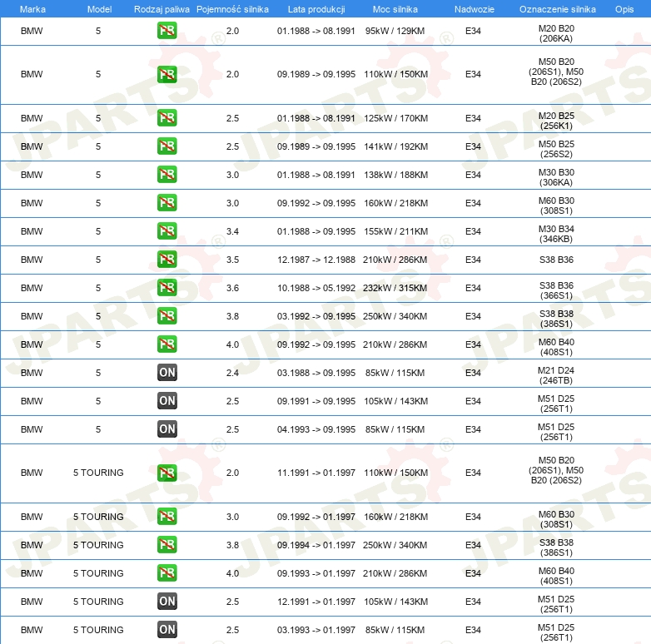Viewport: 651px width, 644px height.
Task: Click the 12.1987 -> 12.1988 production years
Action: coord(316,260)
